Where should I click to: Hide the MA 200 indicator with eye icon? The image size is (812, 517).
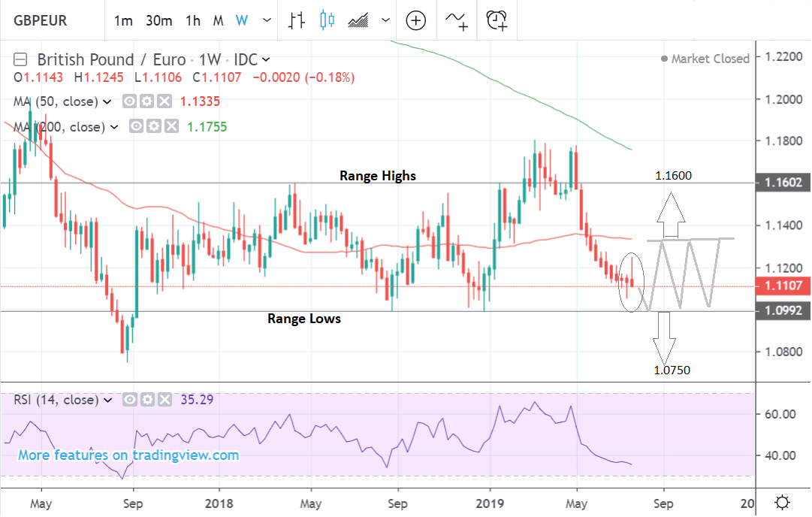[x=137, y=127]
